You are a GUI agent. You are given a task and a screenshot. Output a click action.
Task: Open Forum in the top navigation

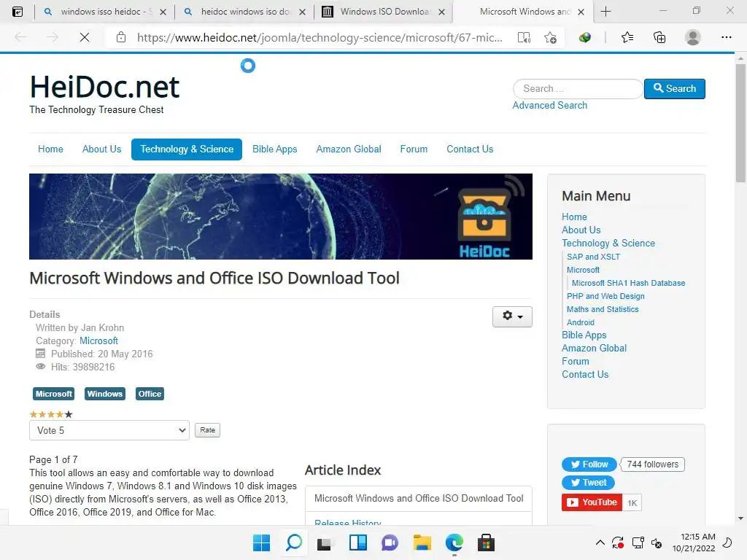pos(414,149)
